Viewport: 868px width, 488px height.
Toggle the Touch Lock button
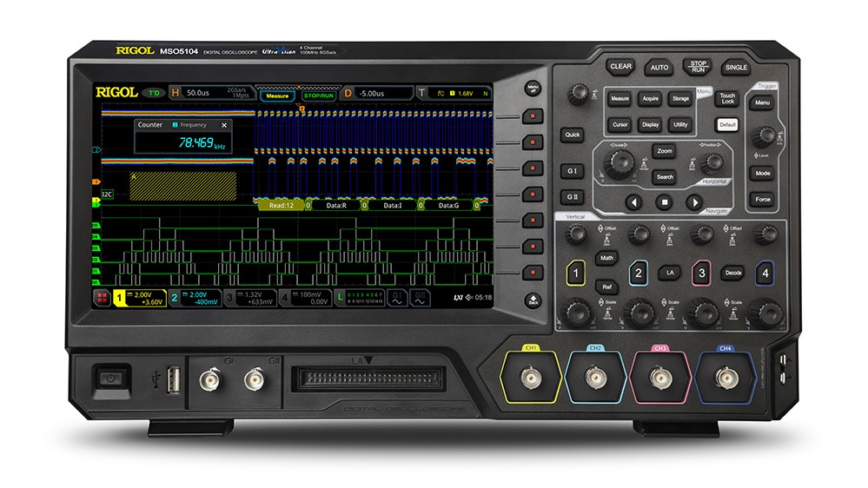(727, 98)
